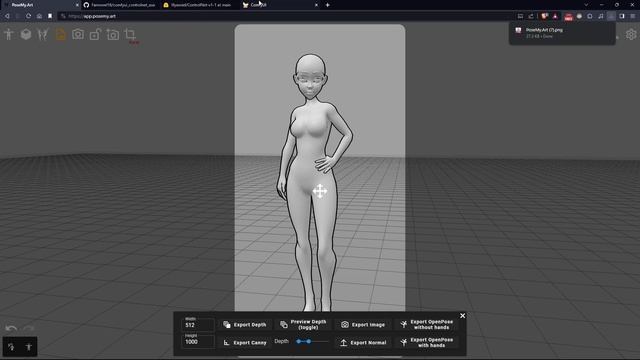
Task: Switch to the ComfyUI browser tab
Action: (279, 5)
